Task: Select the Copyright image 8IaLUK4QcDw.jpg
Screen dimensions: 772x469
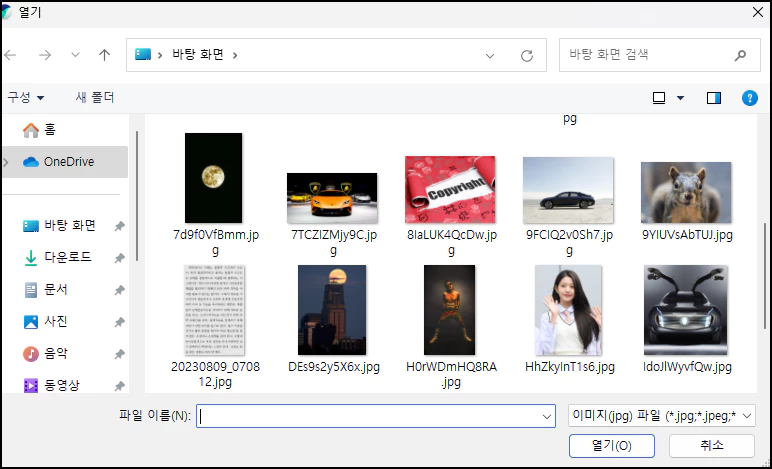Action: coord(450,190)
